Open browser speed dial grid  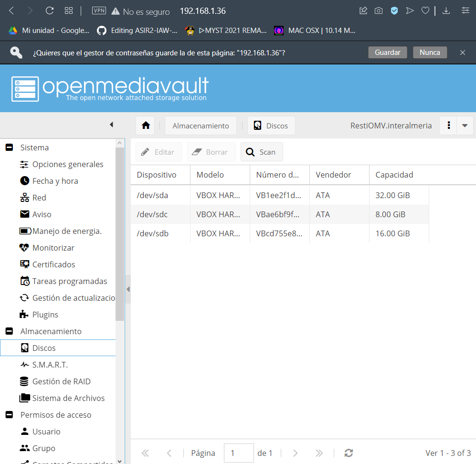69,11
